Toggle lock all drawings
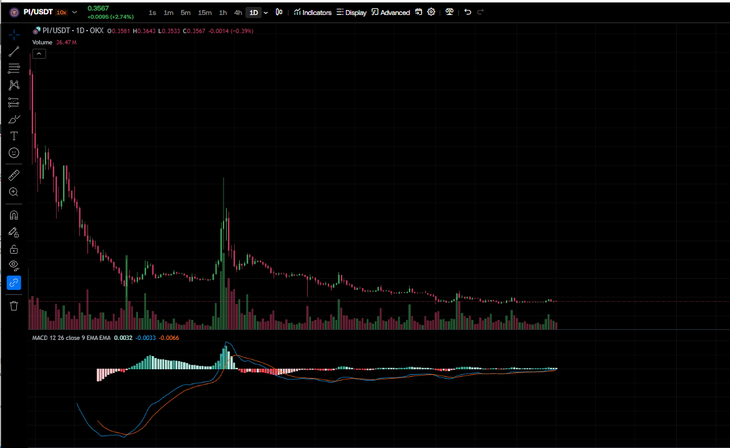 (14, 249)
